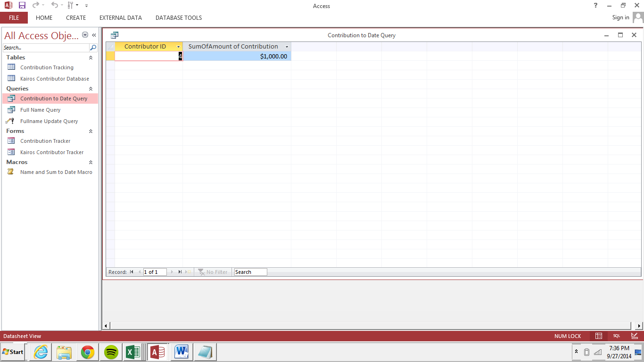Viewport: 644px width, 362px height.
Task: Switch to the CREATE ribbon tab
Action: (76, 17)
